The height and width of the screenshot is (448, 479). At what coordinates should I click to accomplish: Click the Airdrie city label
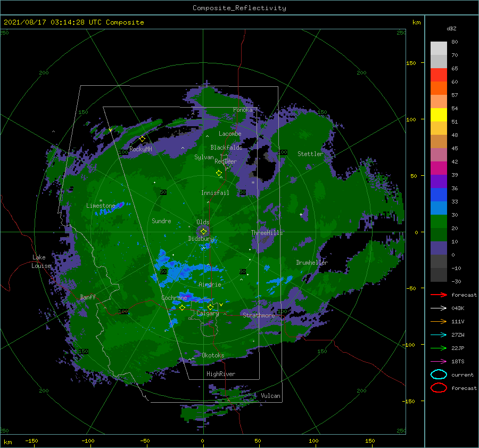click(x=210, y=284)
